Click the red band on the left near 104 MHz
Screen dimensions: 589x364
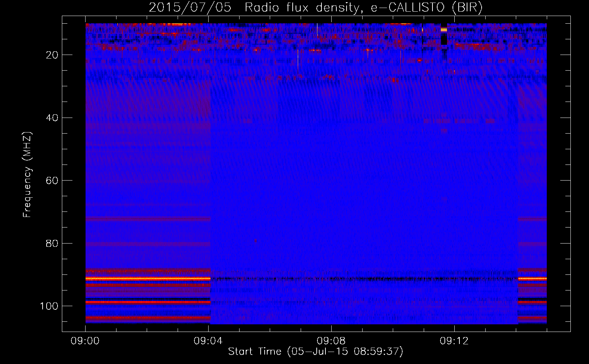[147, 318]
